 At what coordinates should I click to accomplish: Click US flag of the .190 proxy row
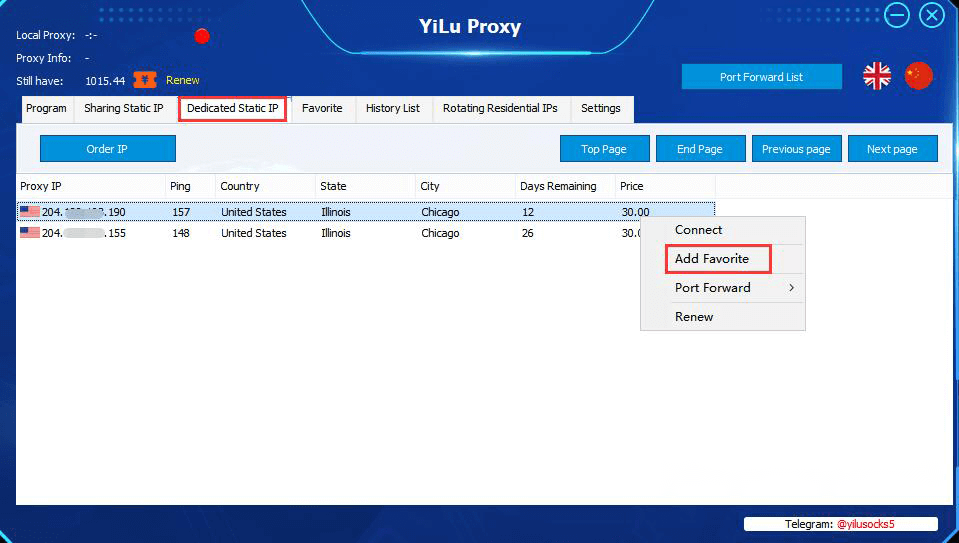[29, 212]
